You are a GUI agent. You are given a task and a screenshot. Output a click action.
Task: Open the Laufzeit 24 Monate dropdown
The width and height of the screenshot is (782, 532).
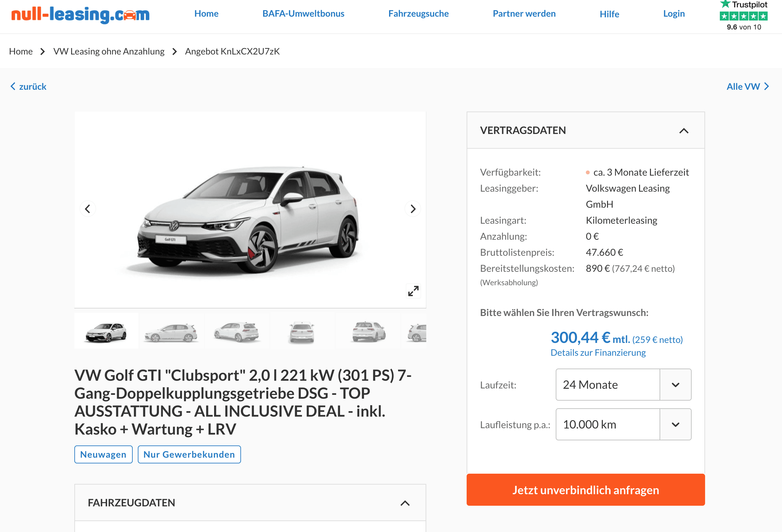tap(623, 385)
